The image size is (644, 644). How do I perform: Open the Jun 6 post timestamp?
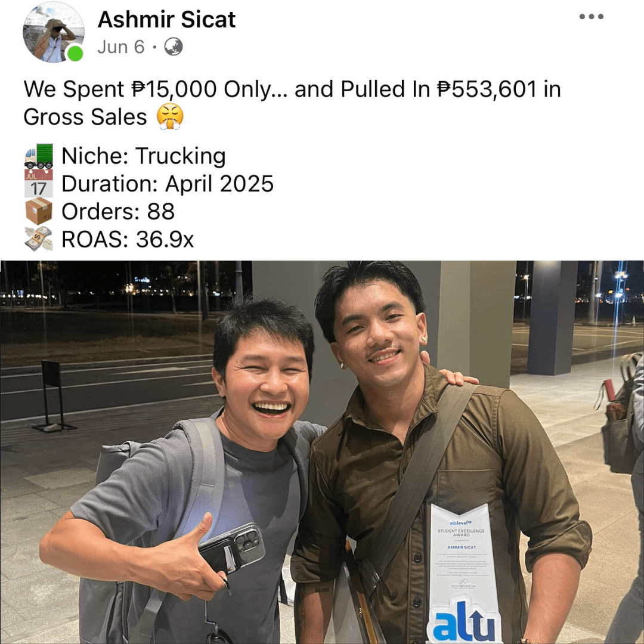[x=120, y=47]
